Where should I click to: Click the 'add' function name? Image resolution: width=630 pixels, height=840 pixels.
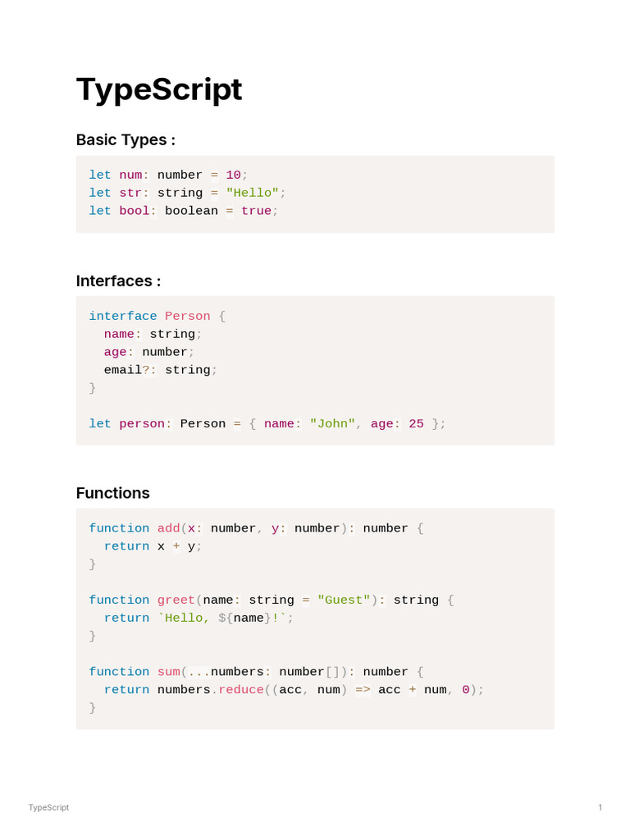click(168, 528)
